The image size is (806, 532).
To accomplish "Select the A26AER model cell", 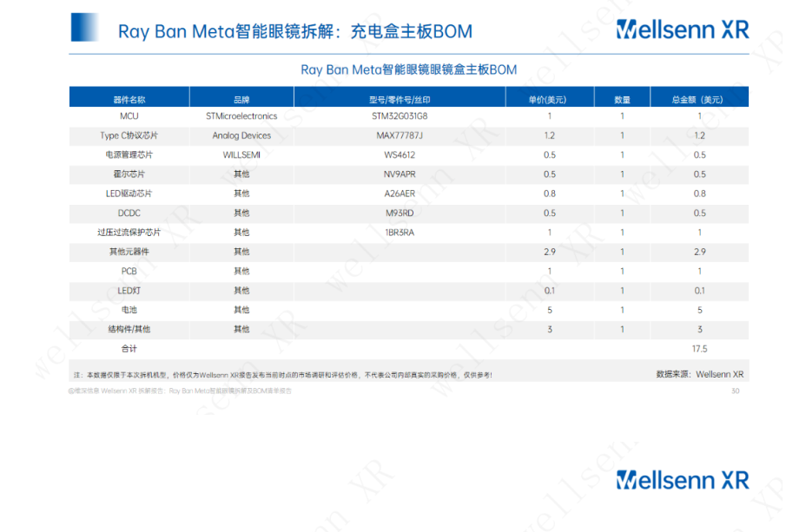I will (400, 194).
